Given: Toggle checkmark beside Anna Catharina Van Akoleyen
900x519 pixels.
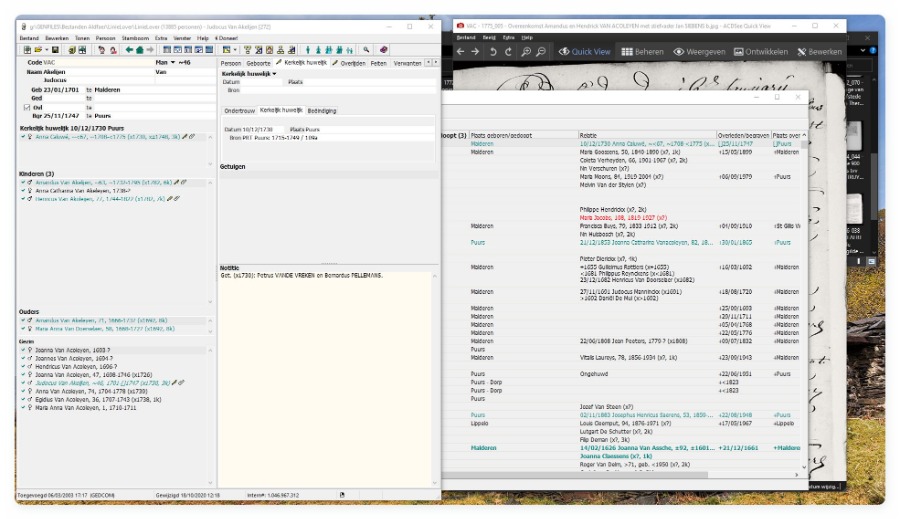Looking at the screenshot, I should click(23, 190).
